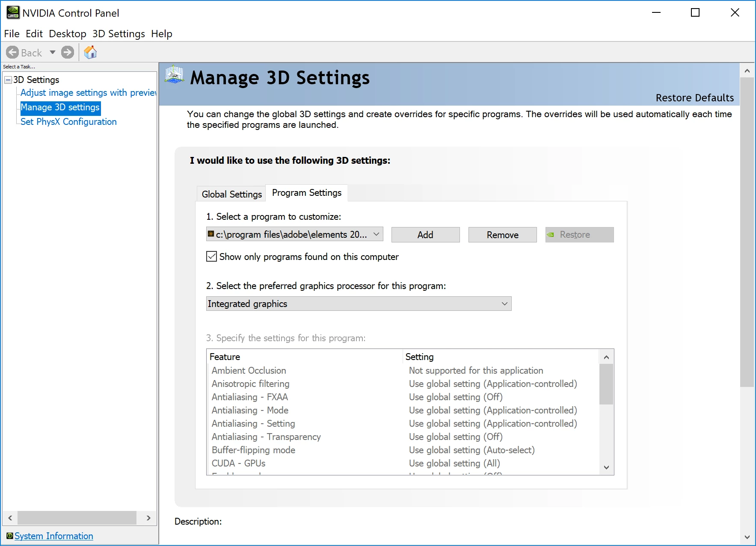Select the Program Settings tab

[307, 193]
